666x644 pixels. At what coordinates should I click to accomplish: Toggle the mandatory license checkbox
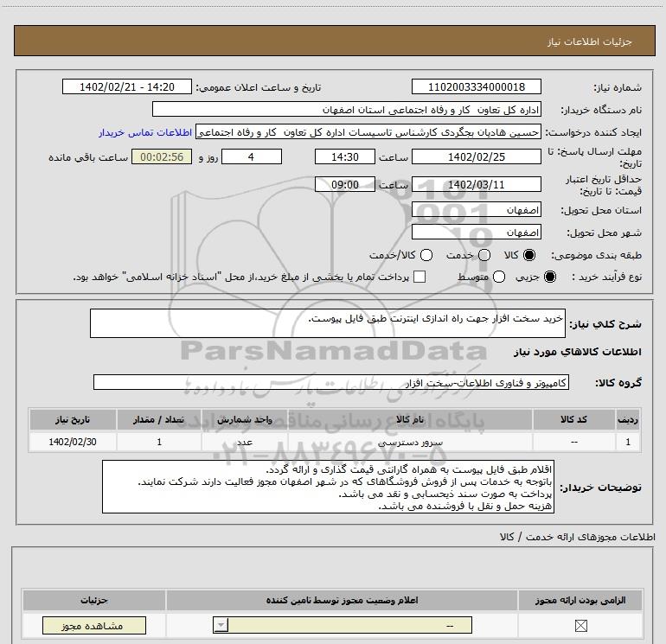[x=580, y=625]
